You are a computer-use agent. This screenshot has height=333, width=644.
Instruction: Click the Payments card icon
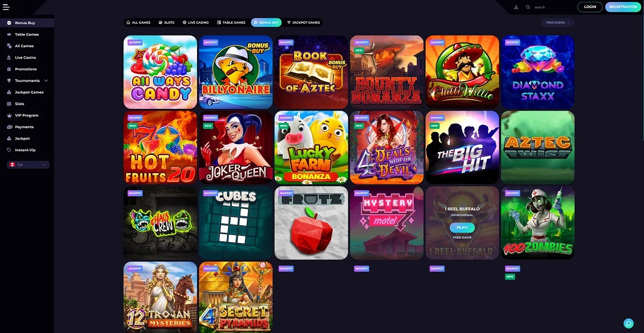(x=10, y=127)
